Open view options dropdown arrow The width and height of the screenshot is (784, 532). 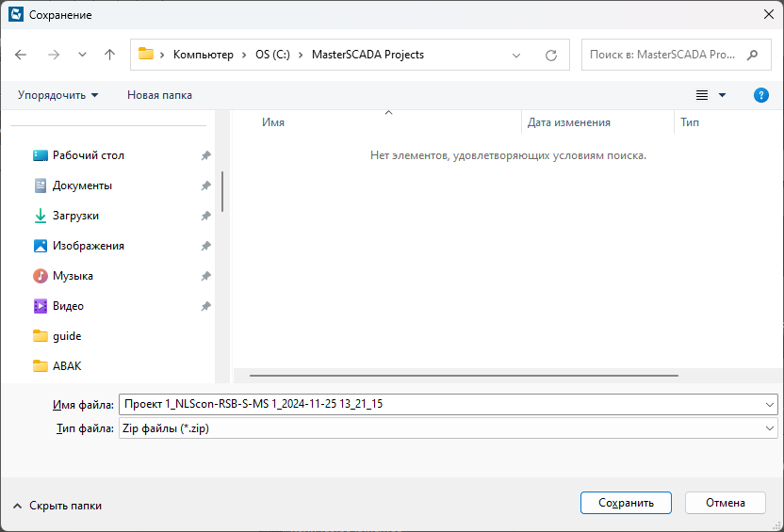click(722, 95)
